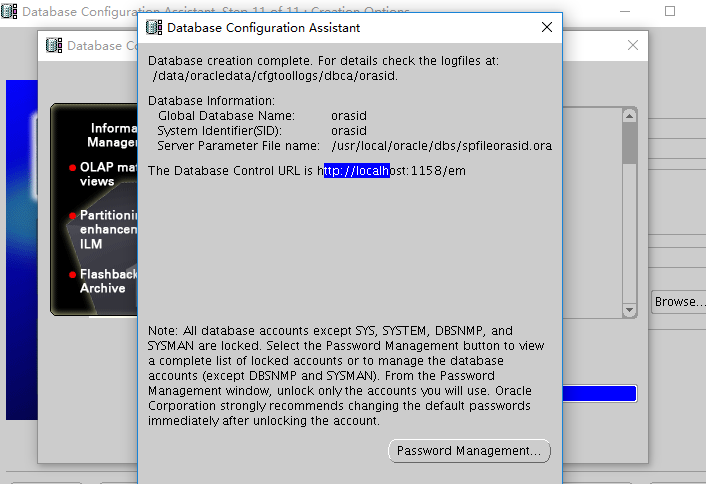The height and width of the screenshot is (484, 706).
Task: Click the scroll down arrow in background list
Action: tap(629, 310)
